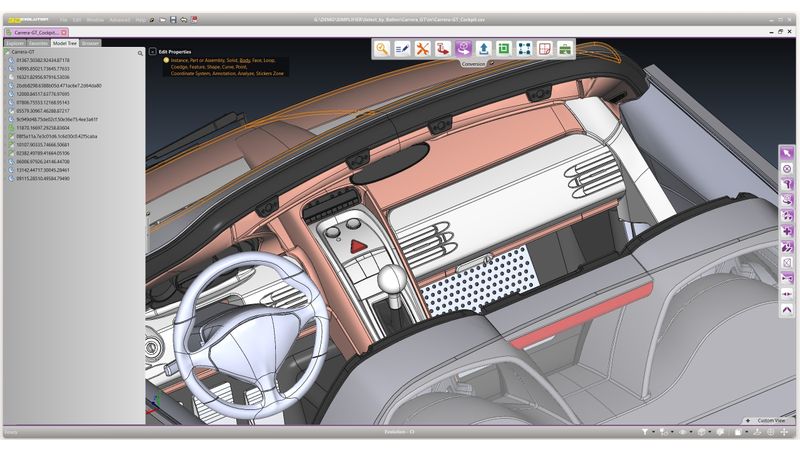Select tree item 10107.90335.74666.50681
Image resolution: width=800 pixels, height=450 pixels.
tap(43, 145)
